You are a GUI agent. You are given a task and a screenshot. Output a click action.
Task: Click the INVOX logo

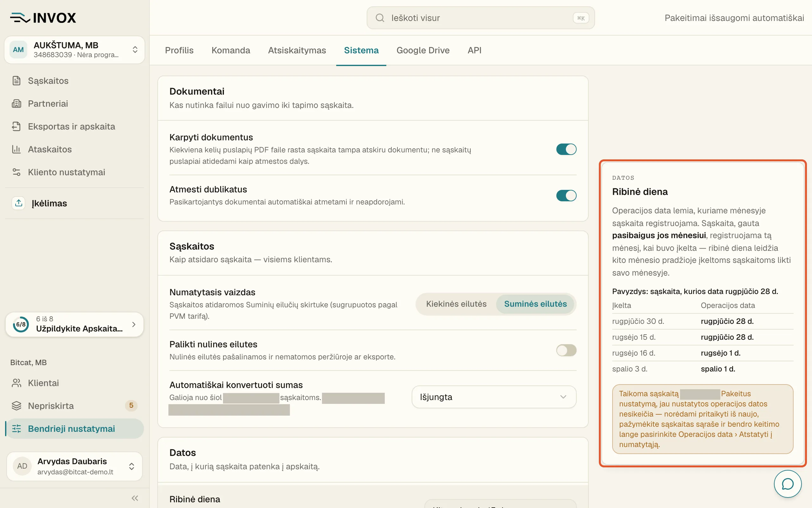[x=43, y=18]
